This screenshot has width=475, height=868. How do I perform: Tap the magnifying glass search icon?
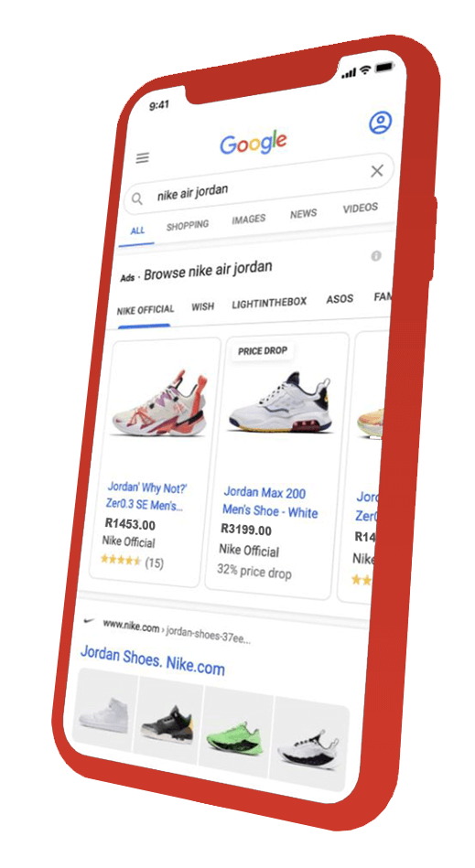tap(136, 198)
